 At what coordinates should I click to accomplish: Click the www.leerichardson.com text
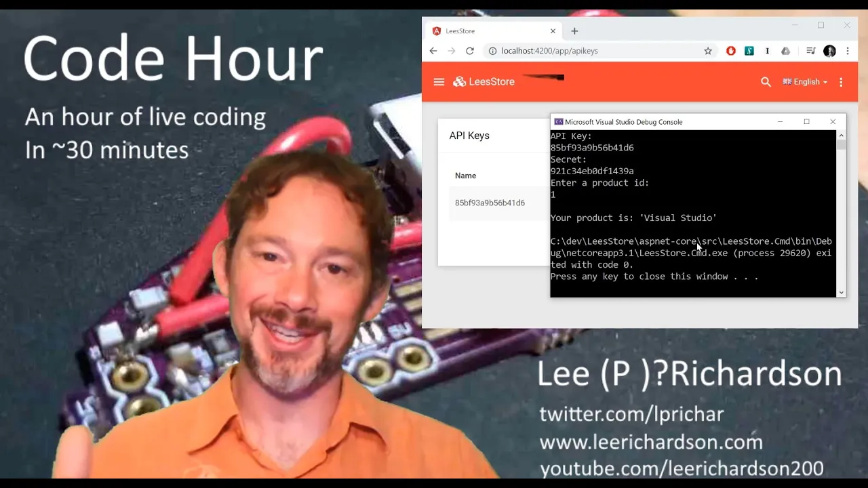651,443
